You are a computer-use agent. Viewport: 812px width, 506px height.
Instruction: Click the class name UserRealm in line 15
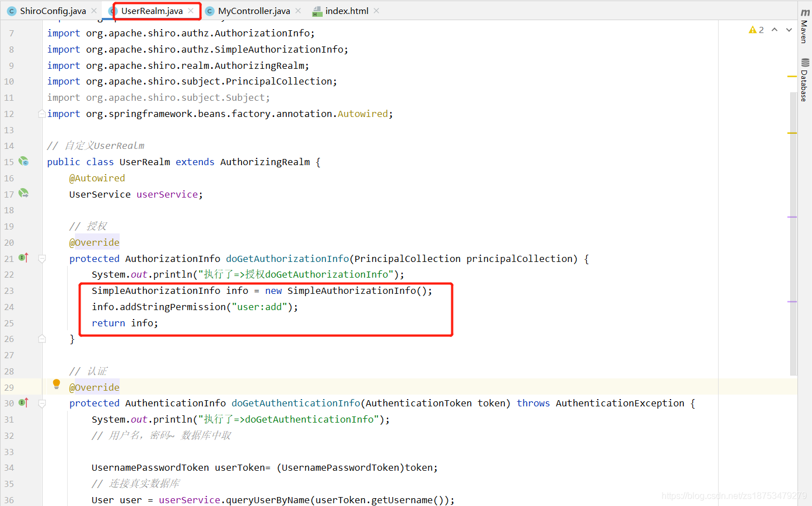[x=145, y=162]
